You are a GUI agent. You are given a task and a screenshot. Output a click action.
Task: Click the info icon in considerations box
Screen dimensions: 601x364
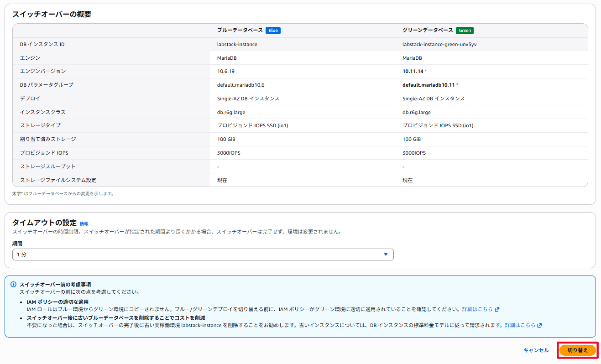14,284
